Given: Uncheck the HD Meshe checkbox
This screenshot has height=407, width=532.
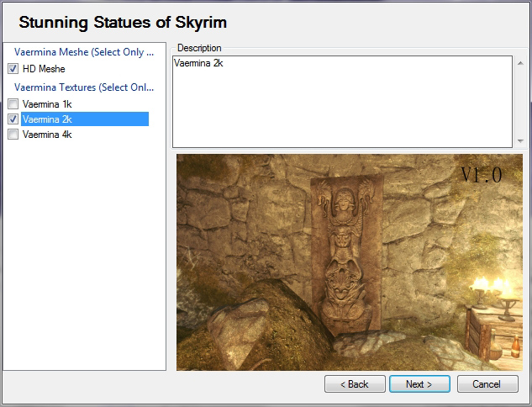Looking at the screenshot, I should click(13, 69).
